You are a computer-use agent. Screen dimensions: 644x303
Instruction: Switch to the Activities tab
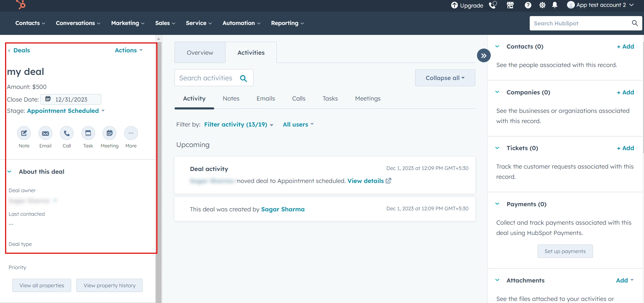coord(251,53)
